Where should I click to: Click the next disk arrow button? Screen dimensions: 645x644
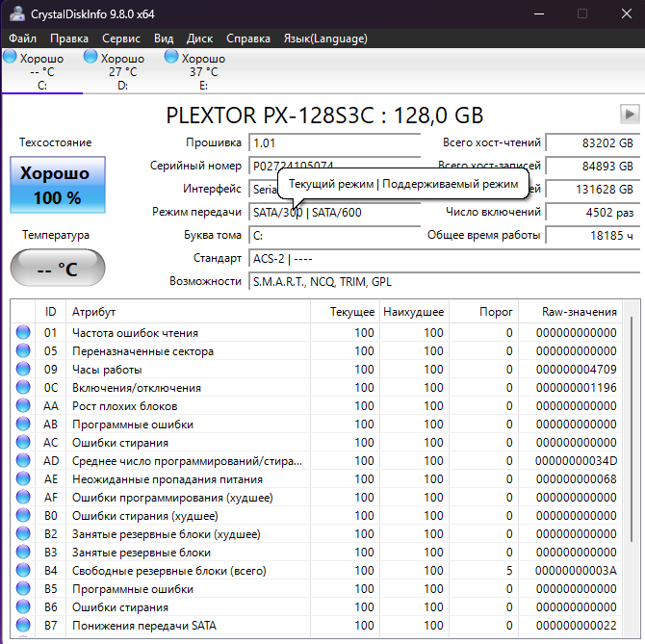[x=630, y=115]
